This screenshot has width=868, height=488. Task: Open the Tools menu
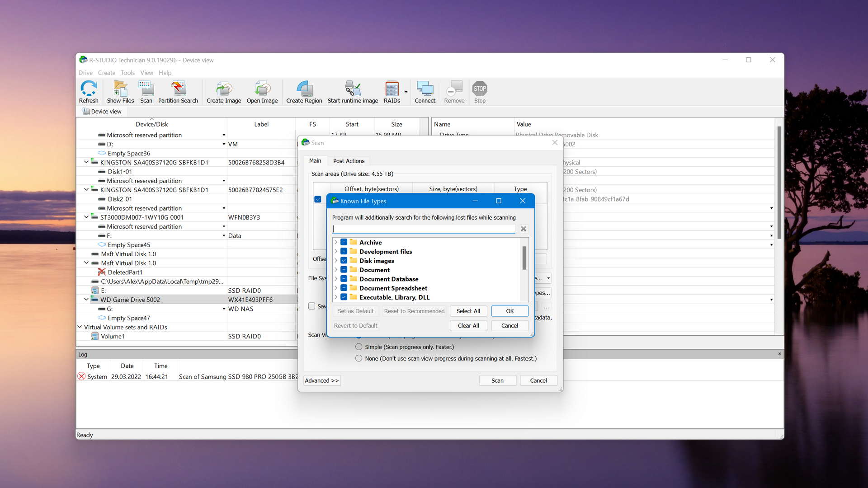point(127,73)
